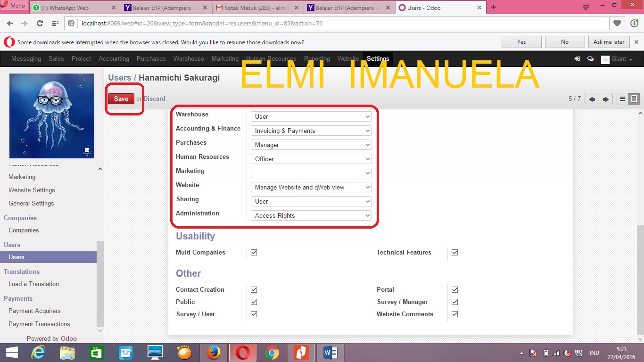The width and height of the screenshot is (644, 362).
Task: Toggle Survey / Manager checkbox
Action: point(454,302)
